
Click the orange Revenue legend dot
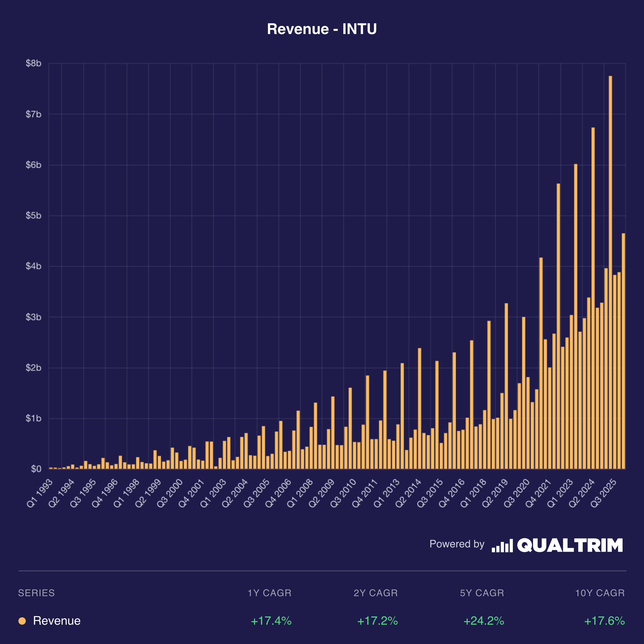22,621
